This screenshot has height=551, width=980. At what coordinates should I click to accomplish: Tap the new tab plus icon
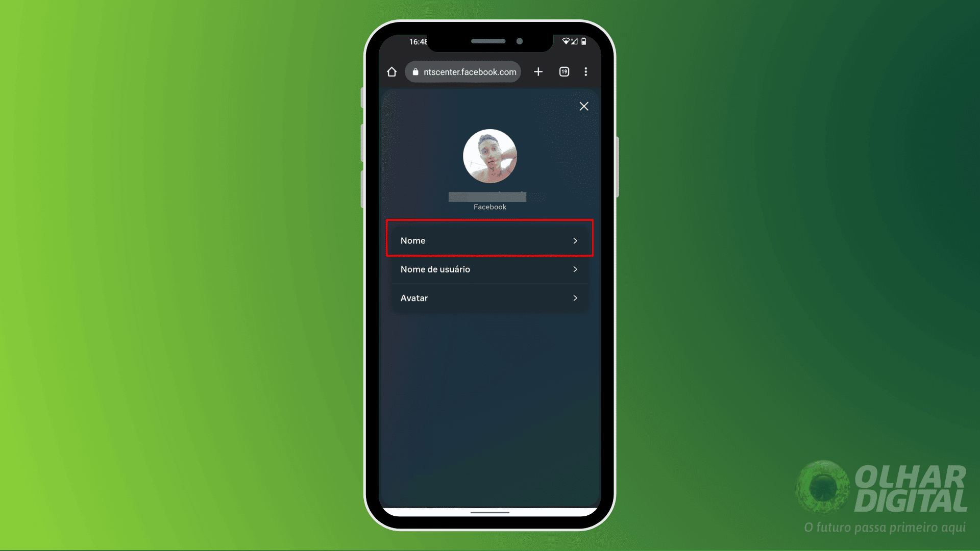[x=538, y=72]
